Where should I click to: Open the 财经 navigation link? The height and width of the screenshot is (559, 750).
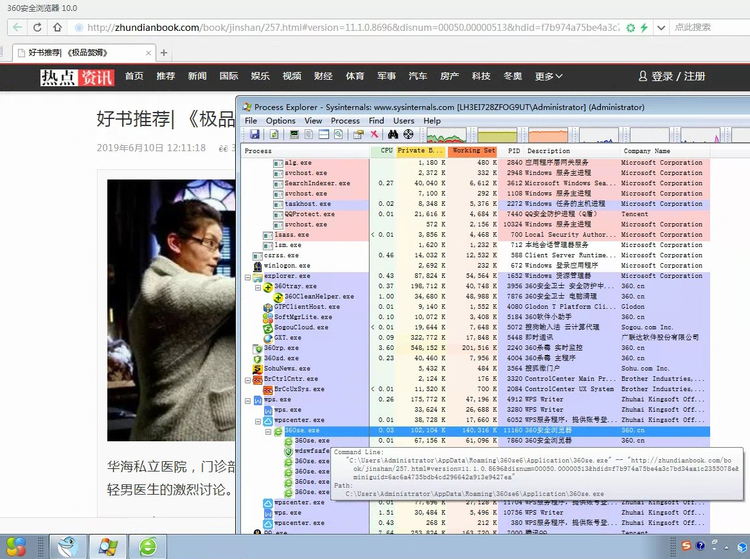coord(323,76)
